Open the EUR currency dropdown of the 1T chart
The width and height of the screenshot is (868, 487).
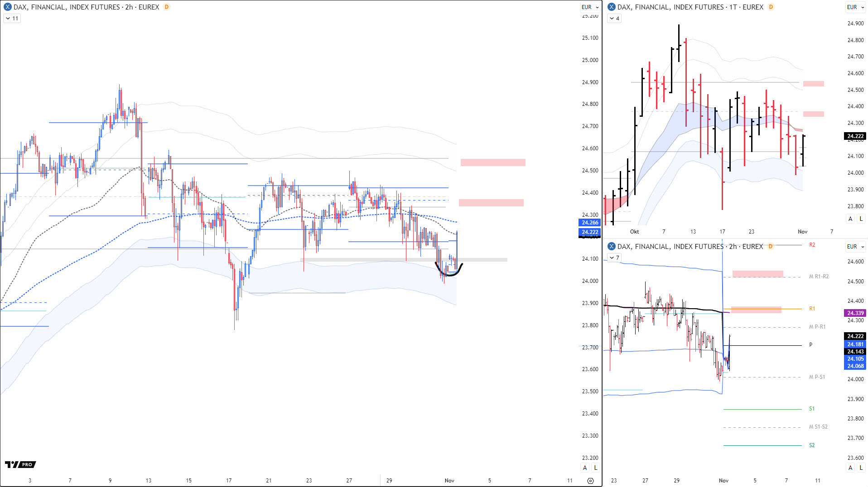(856, 7)
